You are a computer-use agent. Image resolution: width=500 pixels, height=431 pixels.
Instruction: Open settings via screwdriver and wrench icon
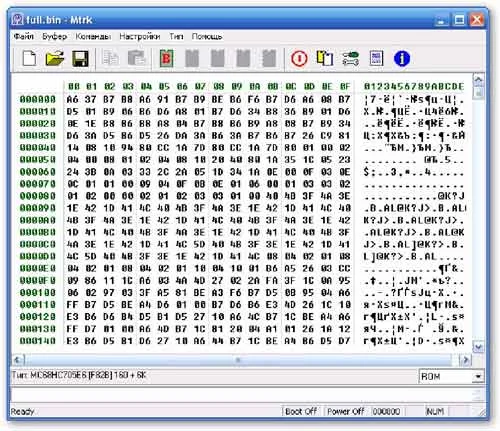tap(350, 59)
